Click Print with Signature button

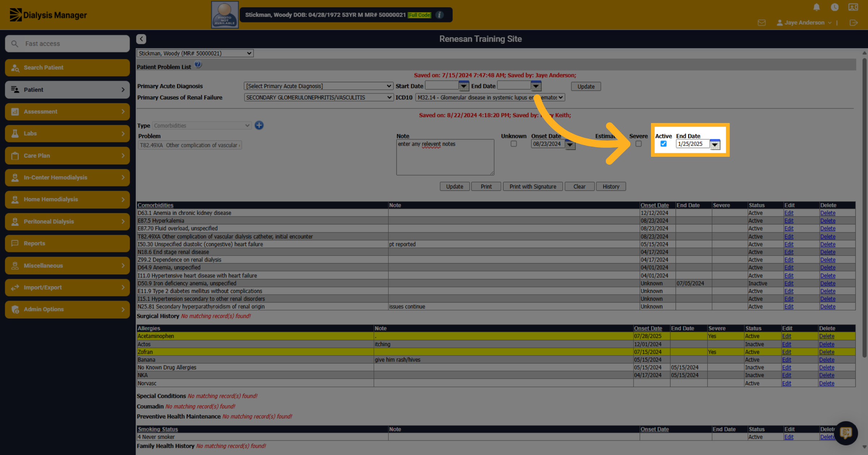(533, 186)
